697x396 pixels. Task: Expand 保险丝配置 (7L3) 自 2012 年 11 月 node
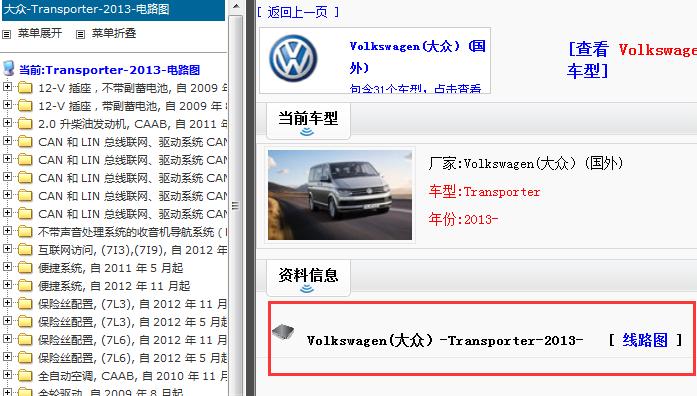[7, 303]
